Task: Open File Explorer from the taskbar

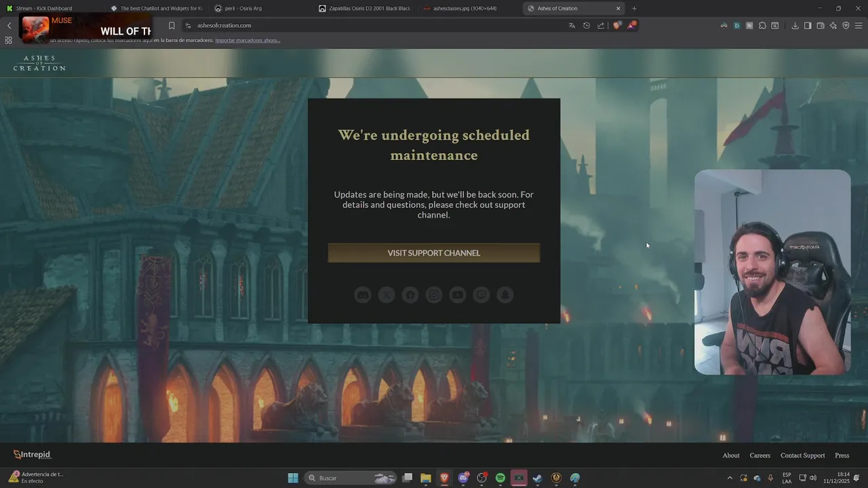Action: coord(426,478)
